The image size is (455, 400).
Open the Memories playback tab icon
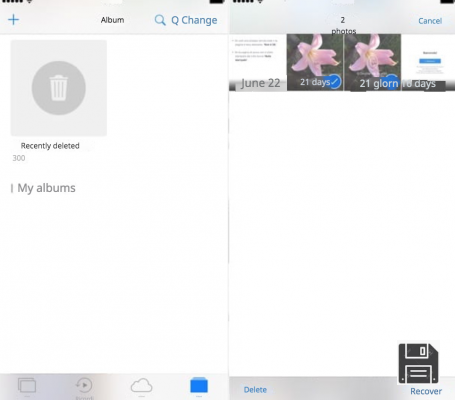pos(84,385)
